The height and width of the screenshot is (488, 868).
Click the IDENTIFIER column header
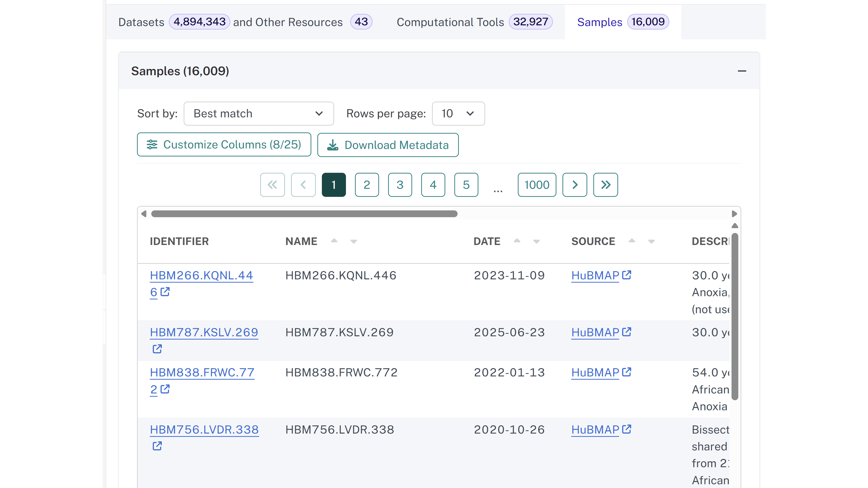(179, 241)
